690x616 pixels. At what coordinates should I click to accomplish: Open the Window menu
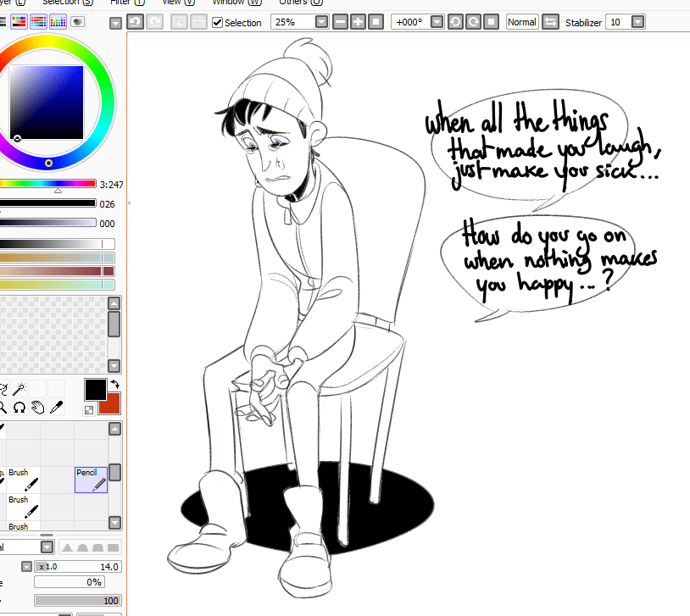point(231,3)
